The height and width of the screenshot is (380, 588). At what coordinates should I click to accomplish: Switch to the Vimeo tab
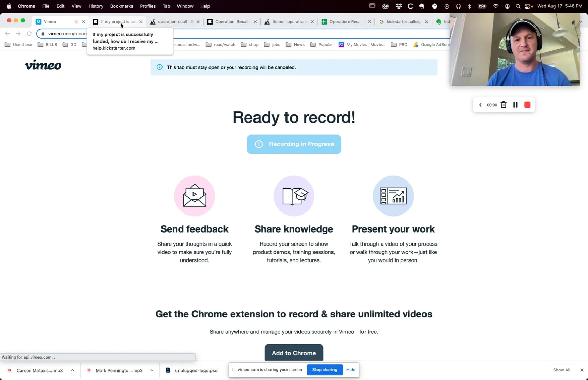[50, 21]
